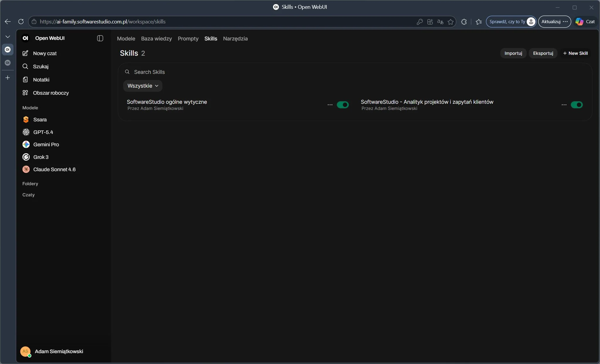Viewport: 600px width, 364px height.
Task: Open browser extensions puzzle icon
Action: (x=464, y=22)
